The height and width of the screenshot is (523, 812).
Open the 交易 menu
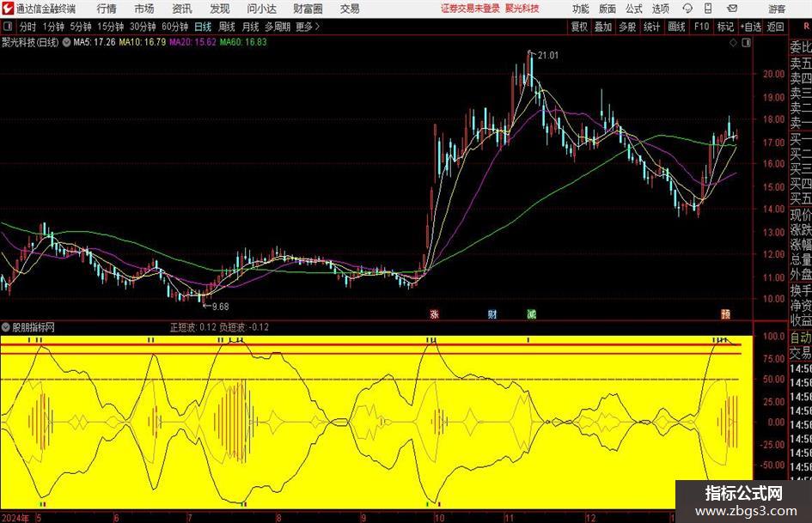pos(350,9)
